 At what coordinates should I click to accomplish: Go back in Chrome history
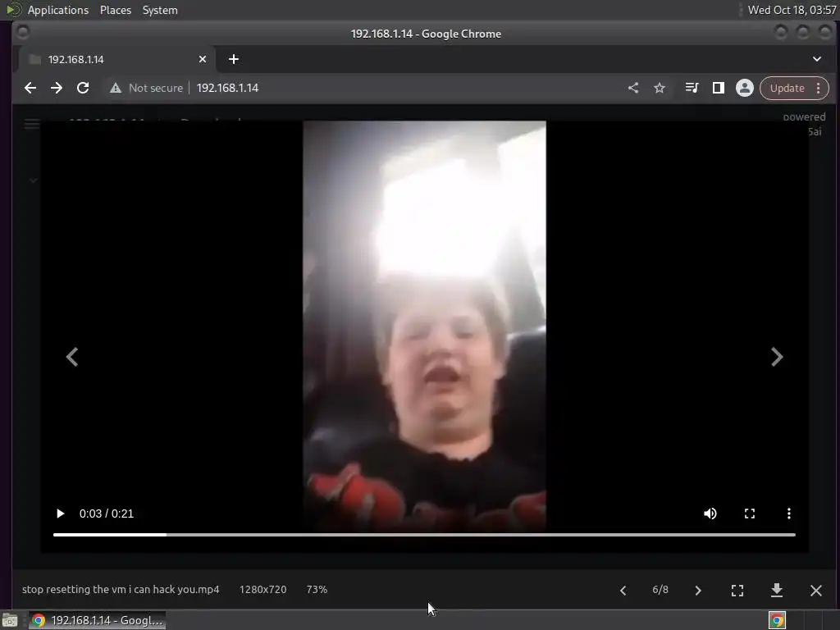pyautogui.click(x=30, y=88)
